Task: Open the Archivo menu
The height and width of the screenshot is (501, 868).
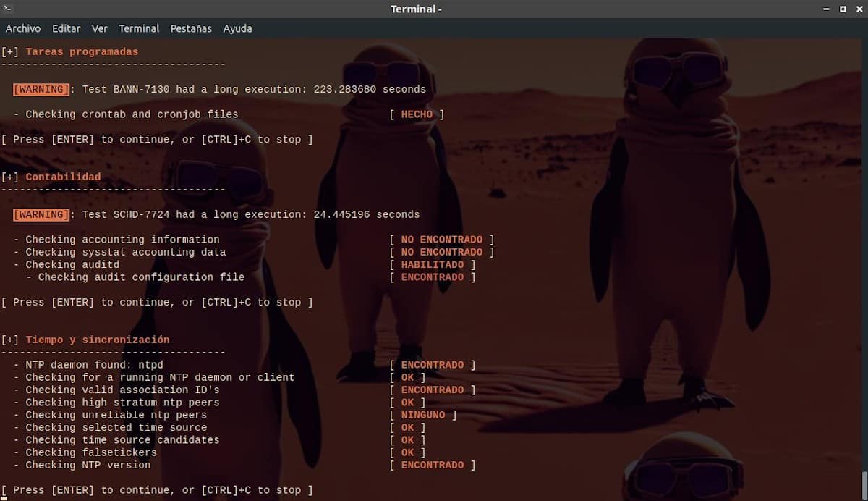Action: 23,28
